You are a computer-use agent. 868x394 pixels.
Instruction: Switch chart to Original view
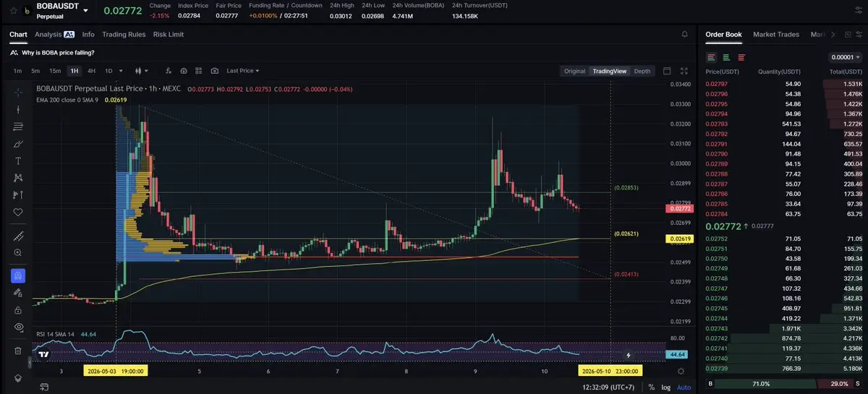coord(574,71)
